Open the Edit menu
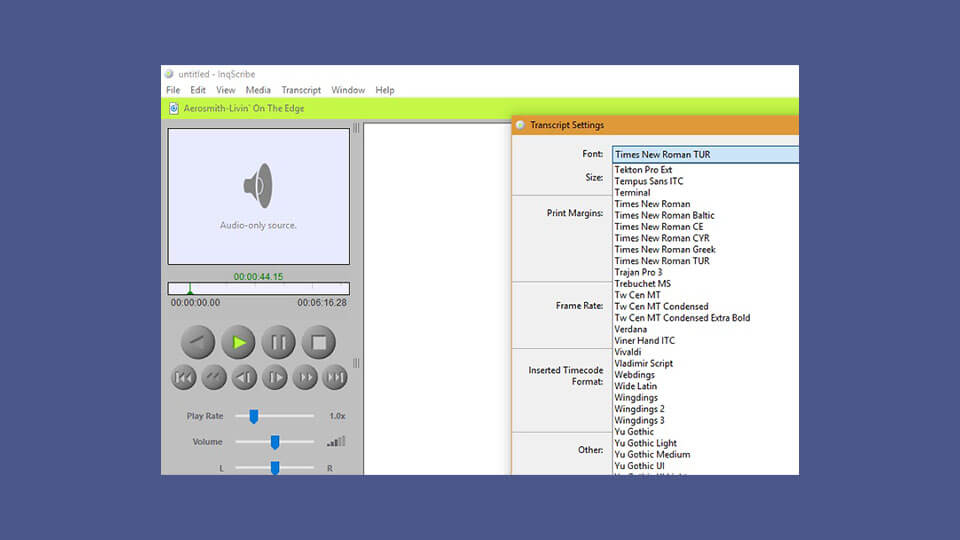 (198, 90)
